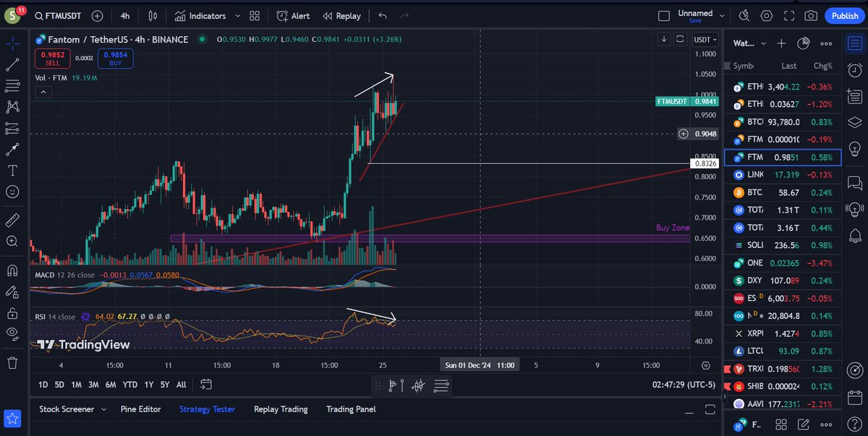Open chart settings hexagon icon
This screenshot has width=868, height=436.
[x=767, y=15]
